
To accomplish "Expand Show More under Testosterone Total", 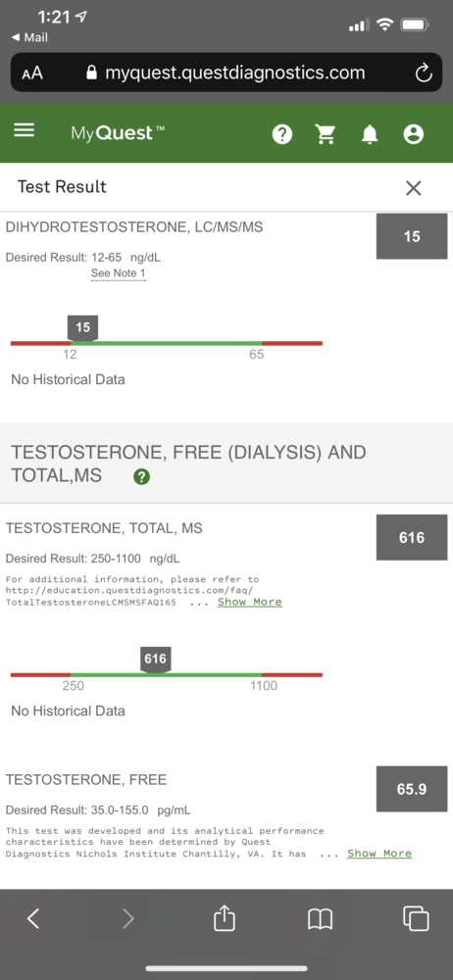I will (250, 602).
